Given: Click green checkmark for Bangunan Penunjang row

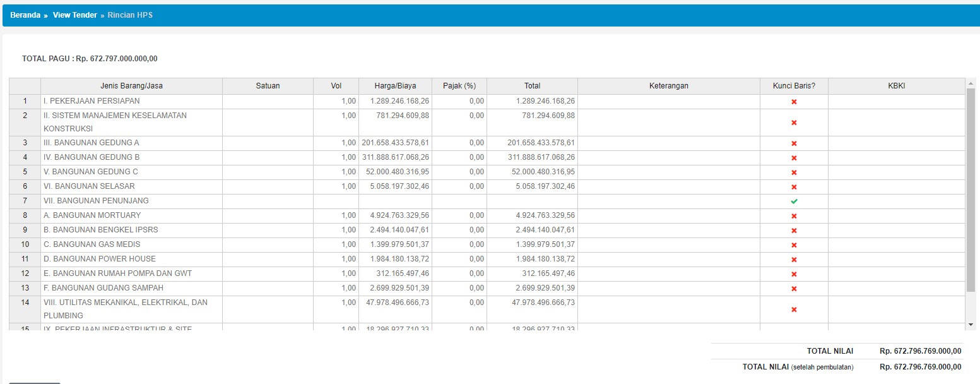Looking at the screenshot, I should pos(794,201).
